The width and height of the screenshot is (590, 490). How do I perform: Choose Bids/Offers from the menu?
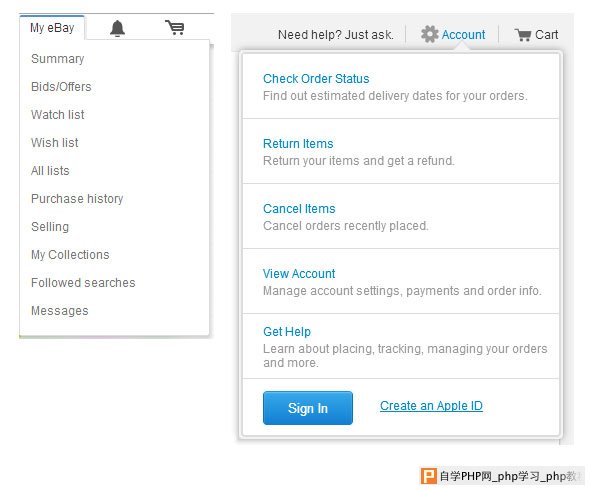point(61,87)
